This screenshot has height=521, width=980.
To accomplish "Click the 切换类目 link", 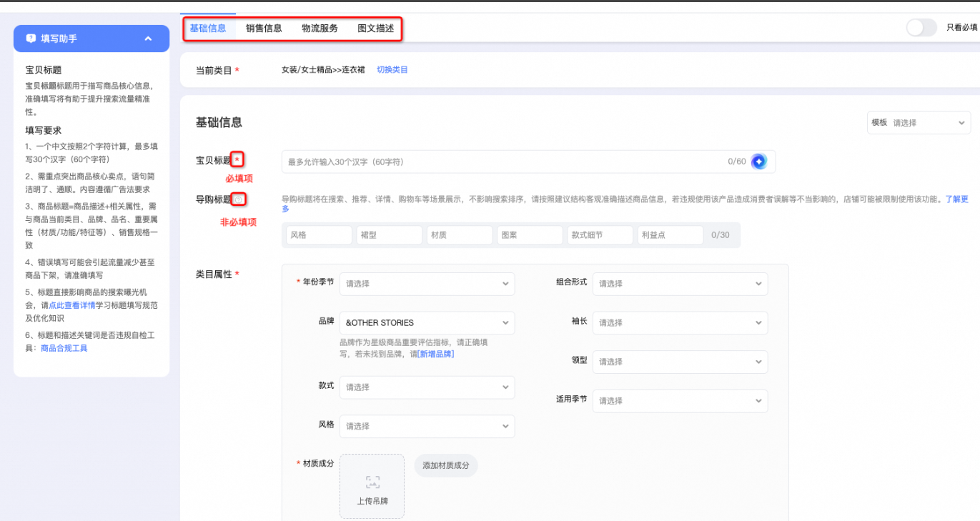I will 392,70.
